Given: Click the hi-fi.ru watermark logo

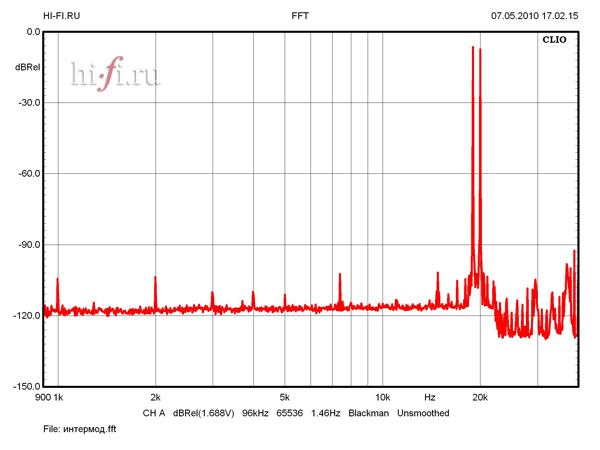Looking at the screenshot, I should click(x=115, y=75).
